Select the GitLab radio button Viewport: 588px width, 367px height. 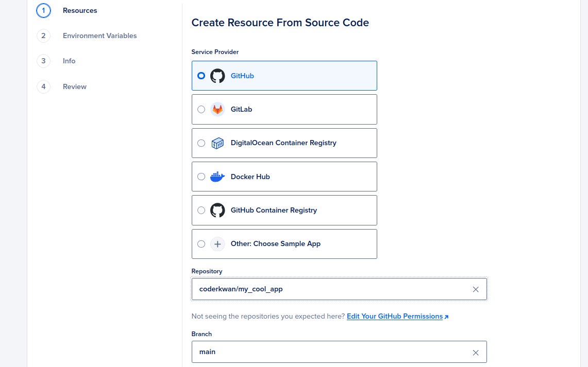click(x=201, y=109)
